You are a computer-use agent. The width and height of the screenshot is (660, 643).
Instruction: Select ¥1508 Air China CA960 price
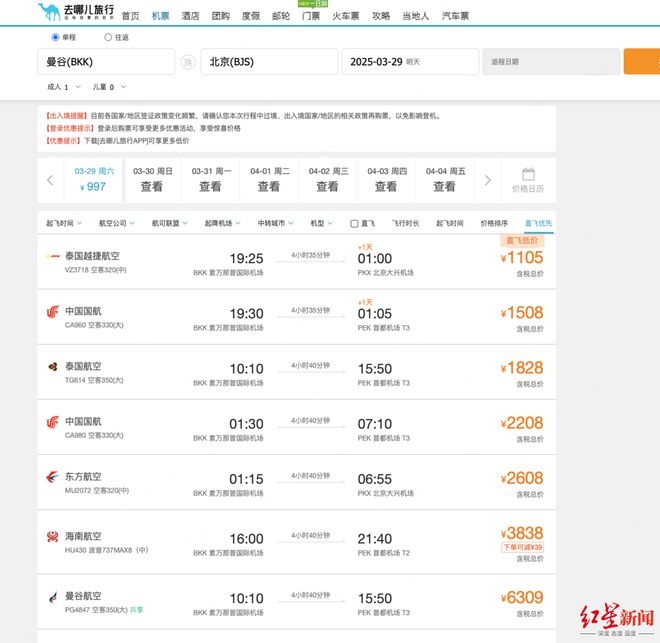pyautogui.click(x=522, y=313)
